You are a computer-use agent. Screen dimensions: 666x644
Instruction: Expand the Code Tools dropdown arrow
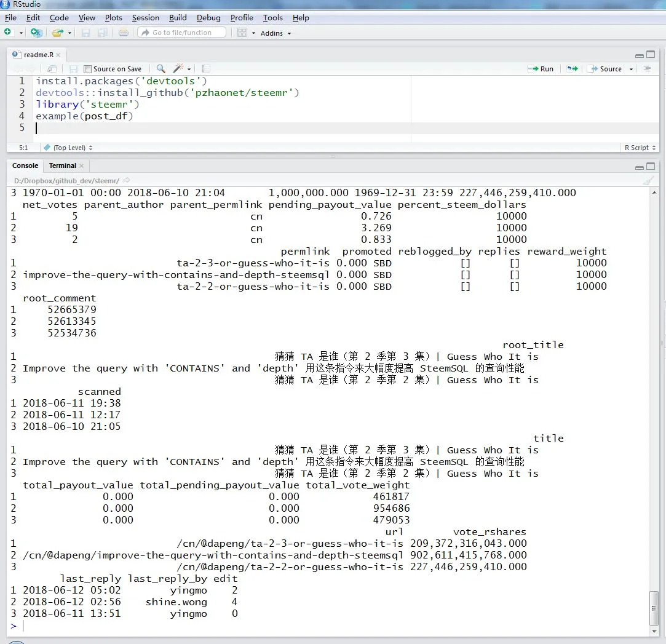189,69
